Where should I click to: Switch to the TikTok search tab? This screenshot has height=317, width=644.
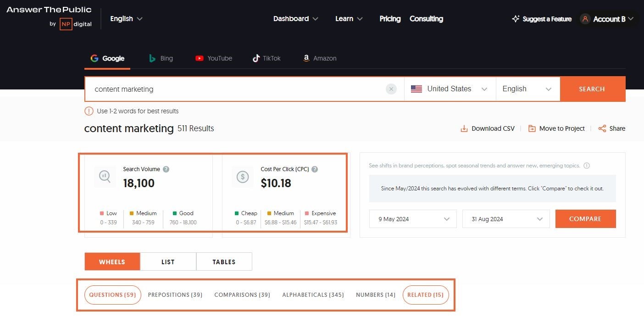tap(266, 58)
